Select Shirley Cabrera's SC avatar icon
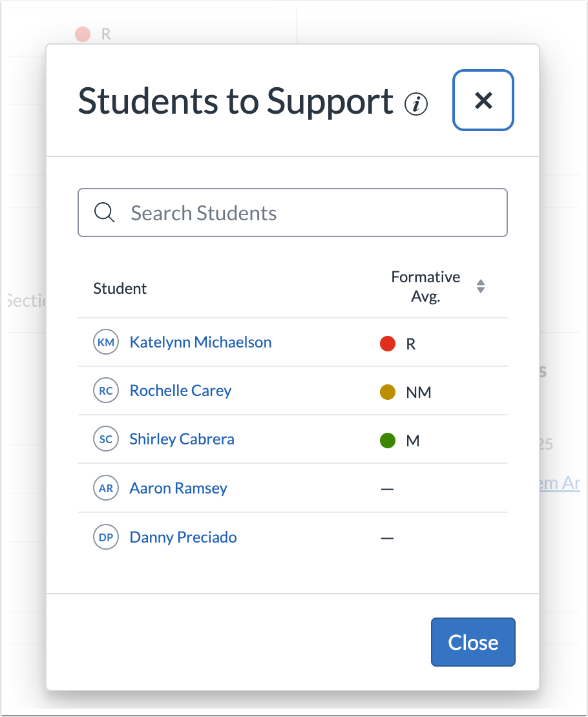Image resolution: width=588 pixels, height=717 pixels. click(x=105, y=439)
